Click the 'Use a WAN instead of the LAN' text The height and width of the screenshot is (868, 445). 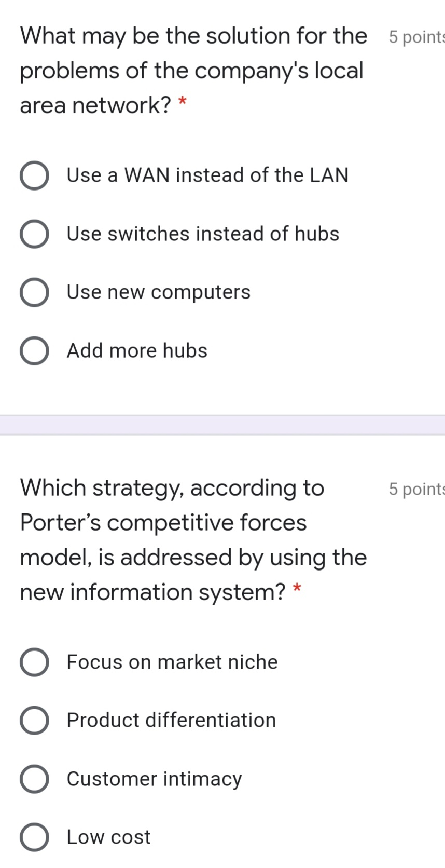click(x=207, y=175)
